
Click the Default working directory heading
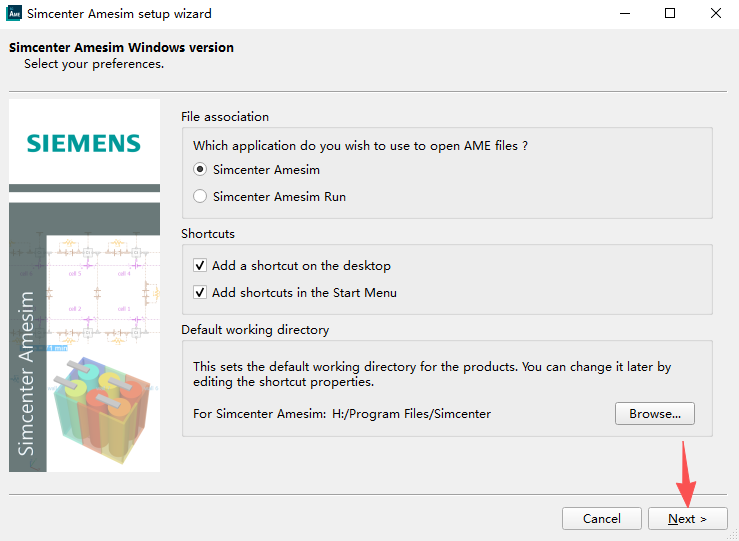pos(255,329)
